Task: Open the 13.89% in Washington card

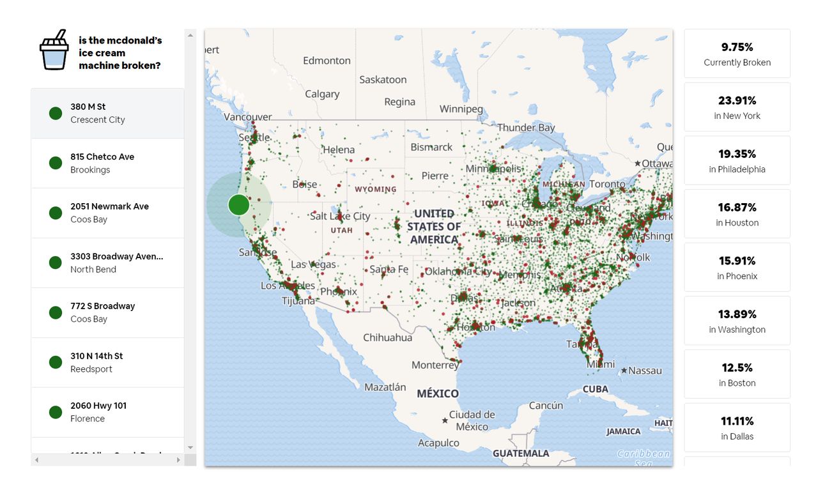Action: [x=737, y=321]
